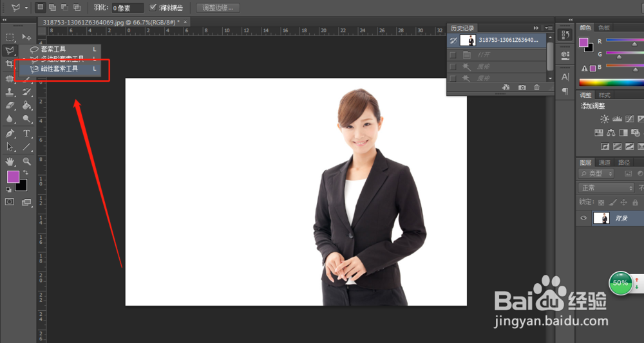Add a Brightness/Contrast adjustment
The height and width of the screenshot is (343, 644).
coord(605,119)
